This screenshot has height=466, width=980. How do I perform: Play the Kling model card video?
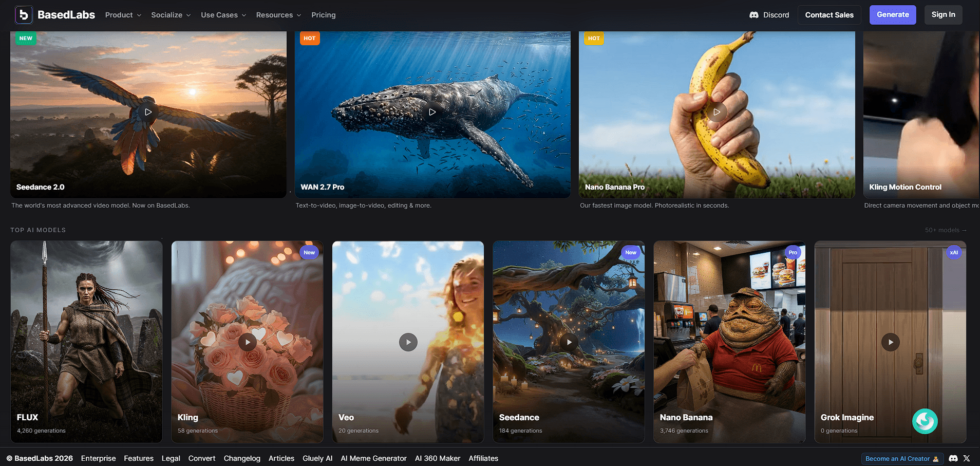[248, 342]
